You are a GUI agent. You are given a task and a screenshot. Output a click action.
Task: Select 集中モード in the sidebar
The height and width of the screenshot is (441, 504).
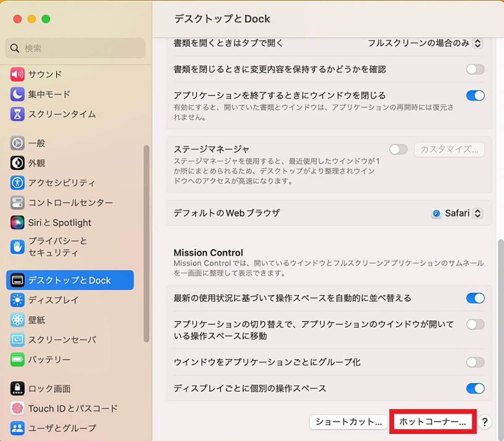(70, 94)
